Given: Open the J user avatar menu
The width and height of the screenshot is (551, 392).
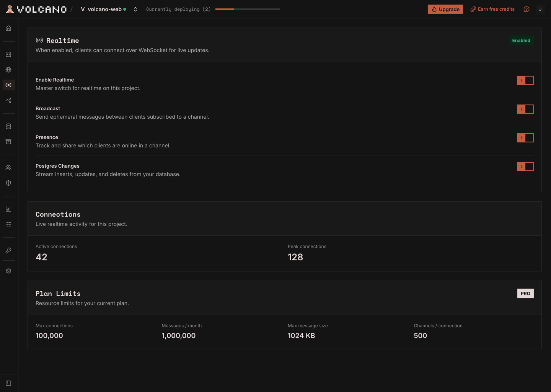Looking at the screenshot, I should pos(540,9).
